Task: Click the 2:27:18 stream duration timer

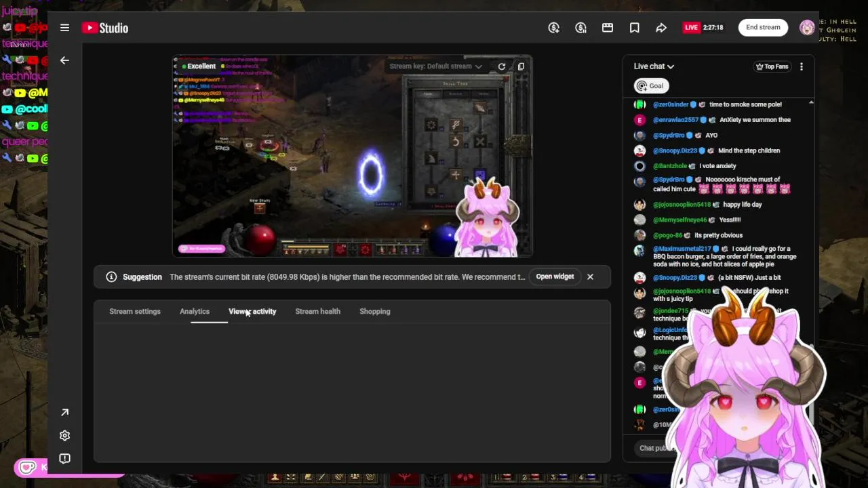Action: [x=713, y=28]
